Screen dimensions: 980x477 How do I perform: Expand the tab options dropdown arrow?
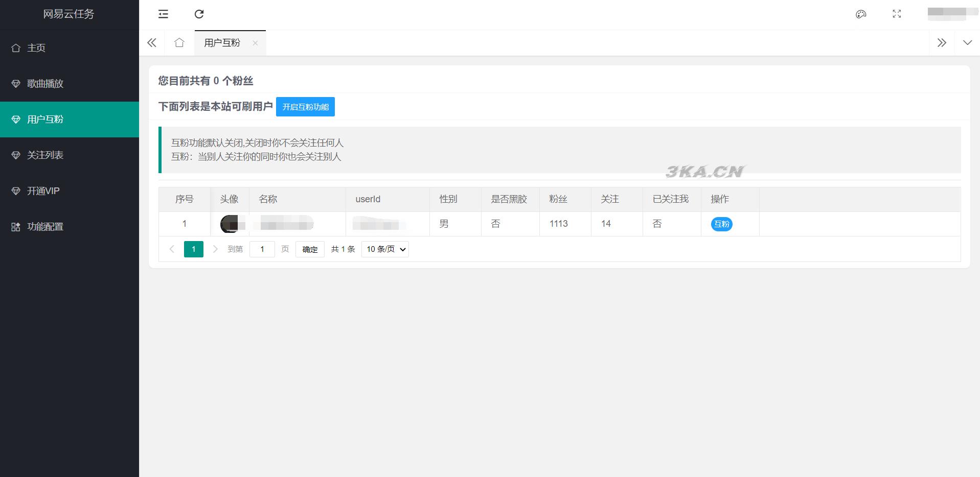tap(967, 43)
